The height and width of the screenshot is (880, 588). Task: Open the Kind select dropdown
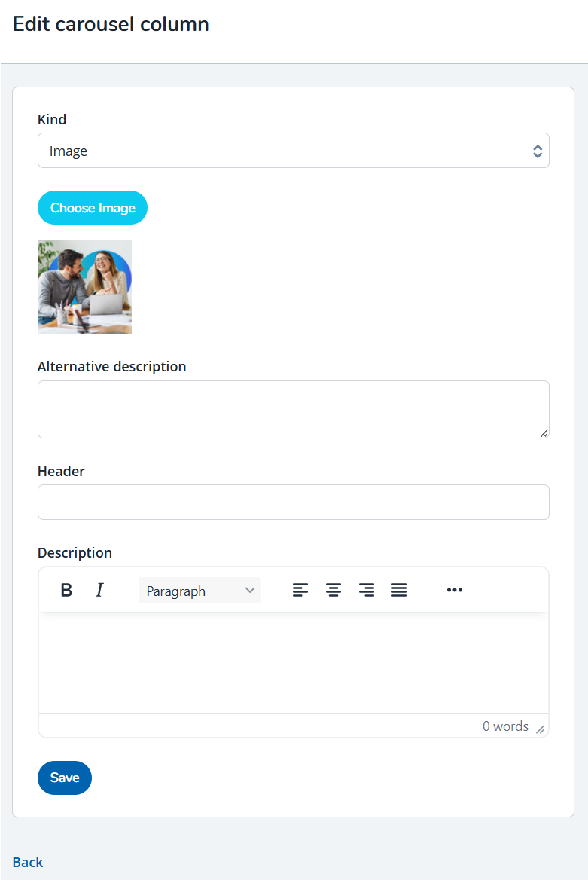294,151
